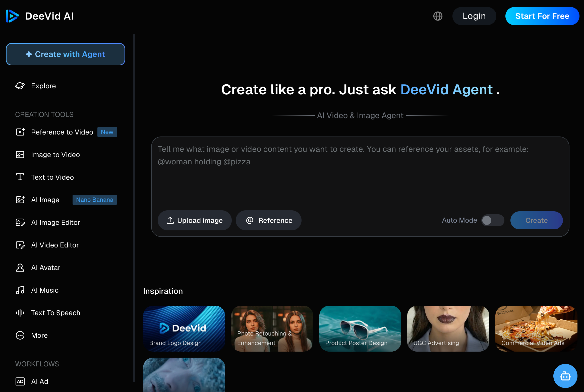
Task: Open Photo Retouching & Enhancement card
Action: coord(272,329)
